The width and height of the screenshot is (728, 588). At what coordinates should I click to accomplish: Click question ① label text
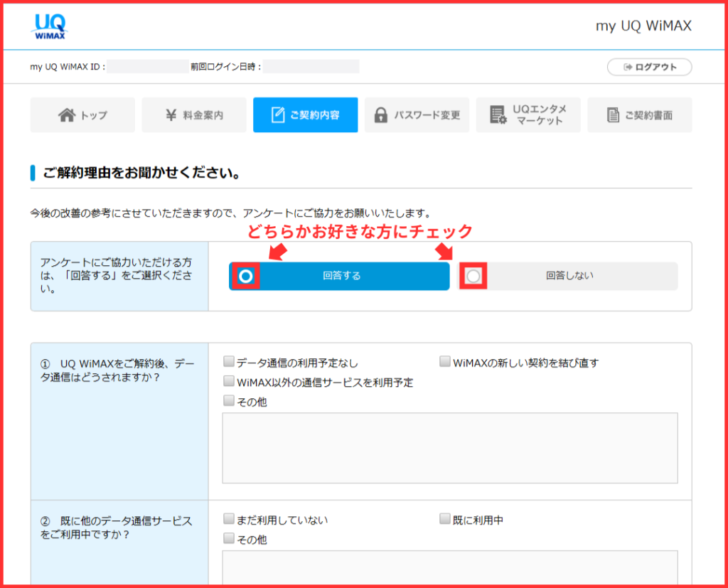point(117,370)
